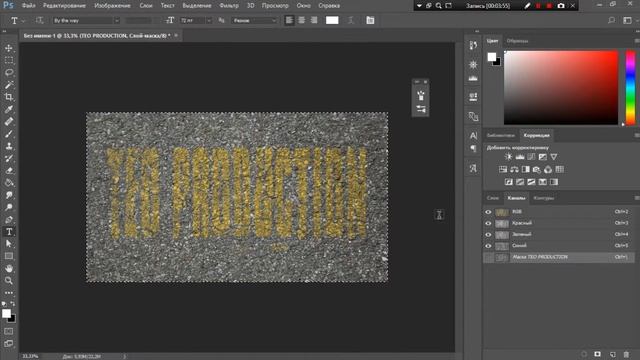
Task: Add an Invert adjustment
Action: click(x=509, y=182)
